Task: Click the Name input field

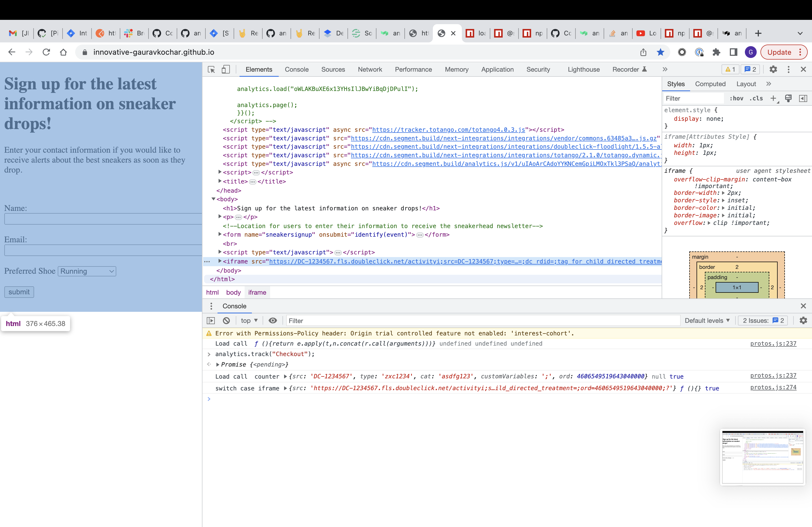Action: [103, 219]
